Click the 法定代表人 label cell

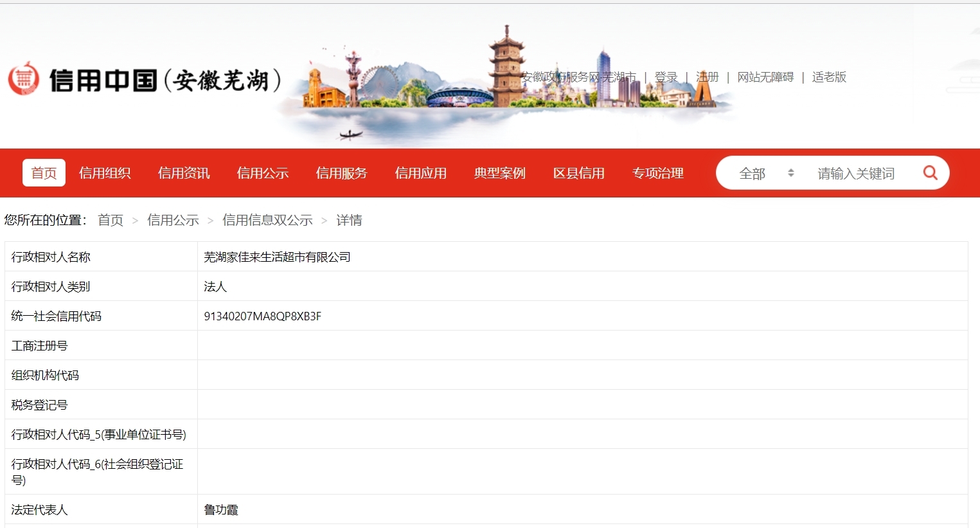click(x=101, y=509)
